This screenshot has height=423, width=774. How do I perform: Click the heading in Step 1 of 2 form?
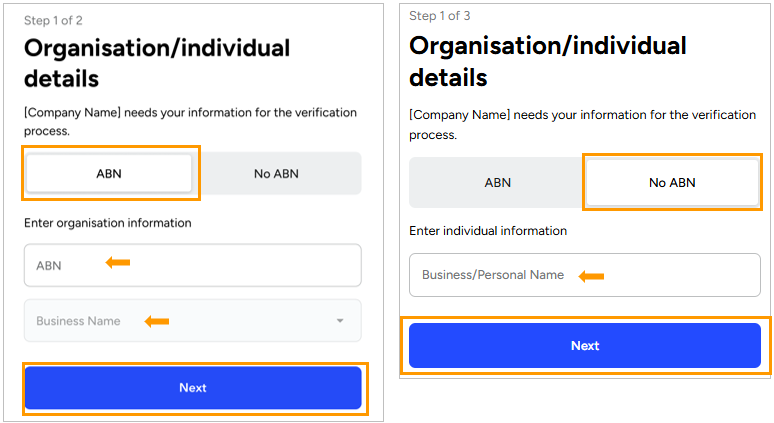pyautogui.click(x=157, y=63)
